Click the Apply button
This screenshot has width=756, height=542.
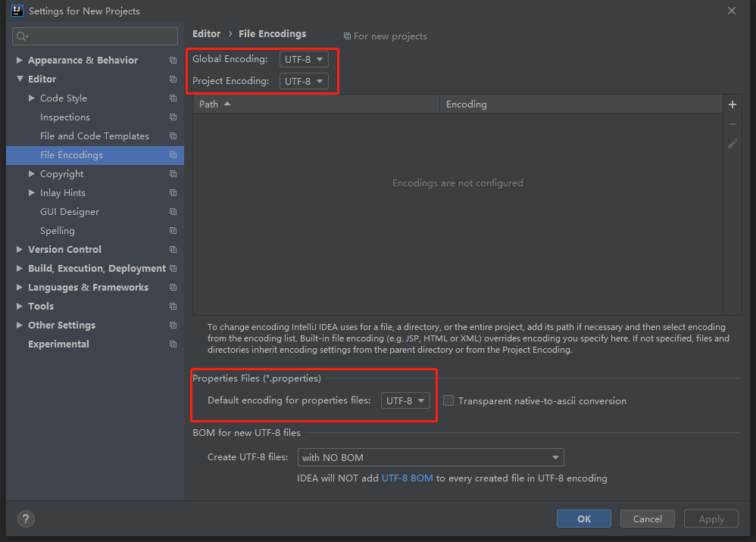click(x=711, y=519)
